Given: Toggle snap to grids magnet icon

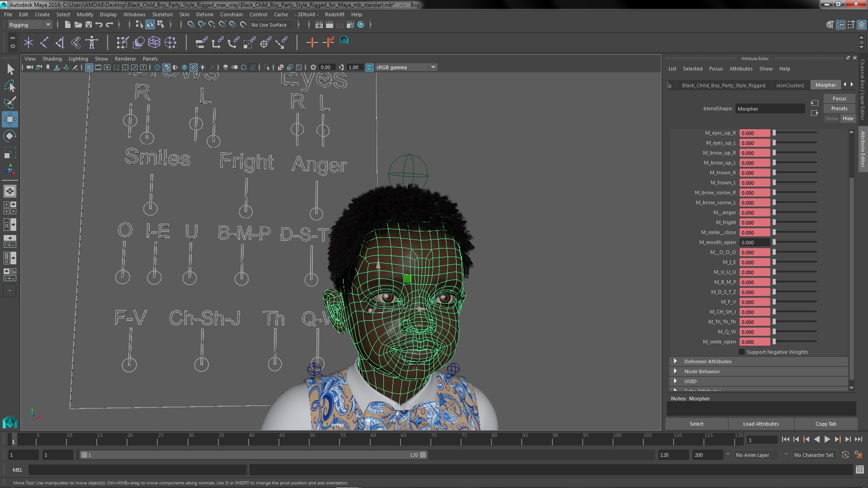Looking at the screenshot, I should 191,25.
